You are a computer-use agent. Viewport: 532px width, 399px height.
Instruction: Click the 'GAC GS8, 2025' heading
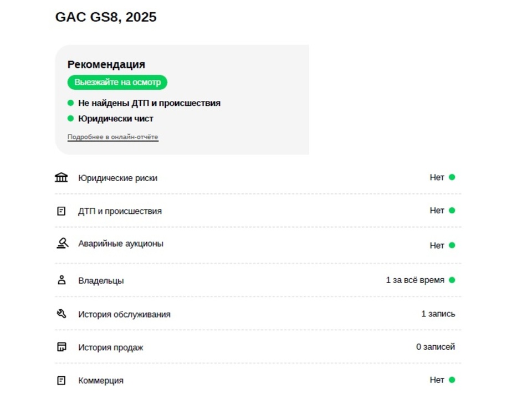[x=106, y=17]
